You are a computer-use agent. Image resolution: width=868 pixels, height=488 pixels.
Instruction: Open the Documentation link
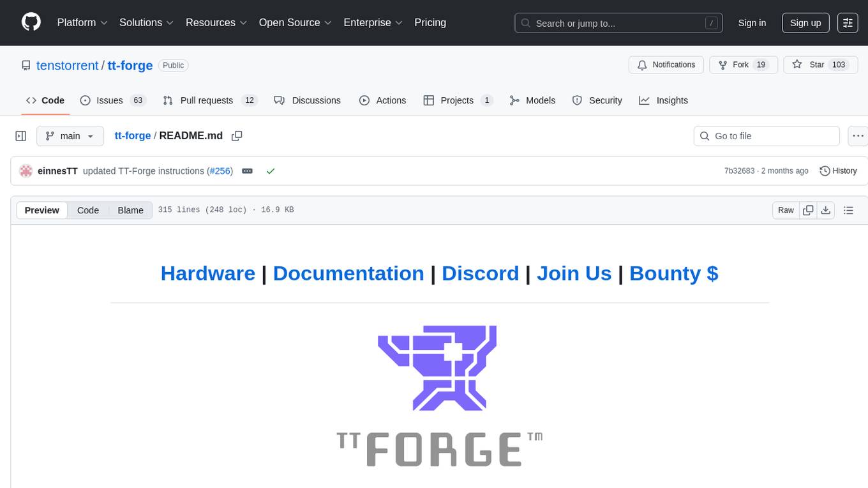(348, 273)
